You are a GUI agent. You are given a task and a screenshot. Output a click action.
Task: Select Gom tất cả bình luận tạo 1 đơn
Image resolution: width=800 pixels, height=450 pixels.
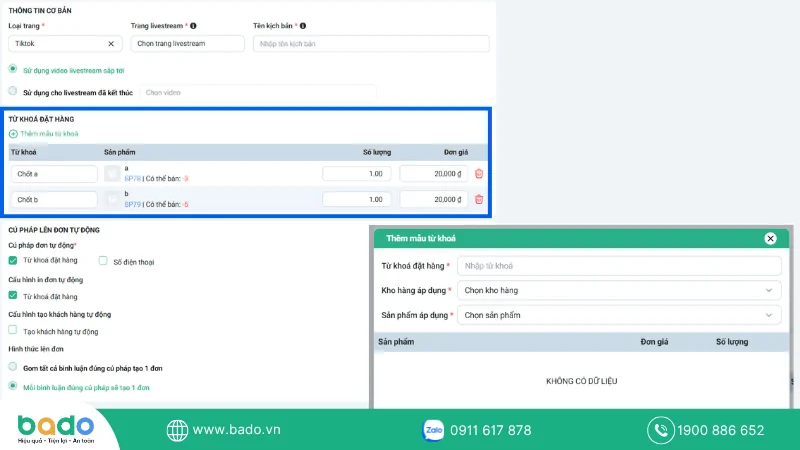tap(13, 367)
